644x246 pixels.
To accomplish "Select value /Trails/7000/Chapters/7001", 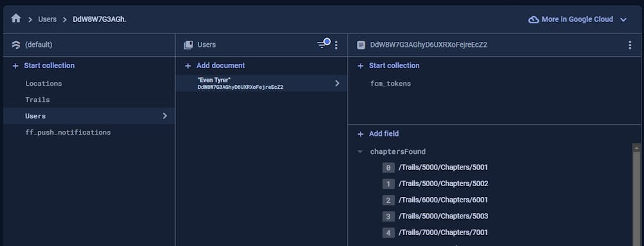I will 443,232.
